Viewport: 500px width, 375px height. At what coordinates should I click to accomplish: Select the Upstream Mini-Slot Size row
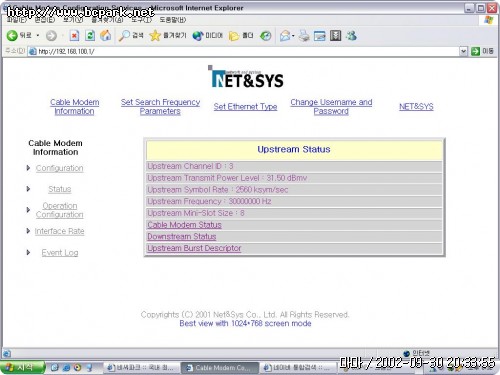pos(294,213)
